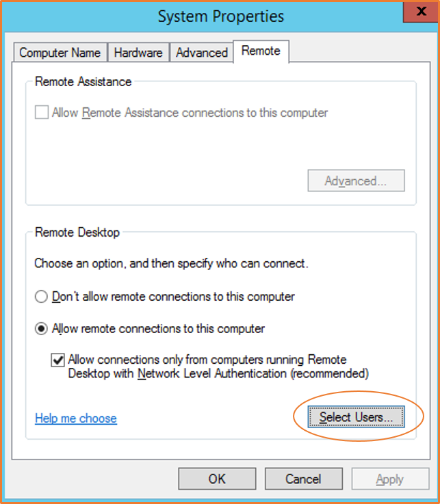Click the 'Choose an option' instruction text
440x504 pixels.
170,263
